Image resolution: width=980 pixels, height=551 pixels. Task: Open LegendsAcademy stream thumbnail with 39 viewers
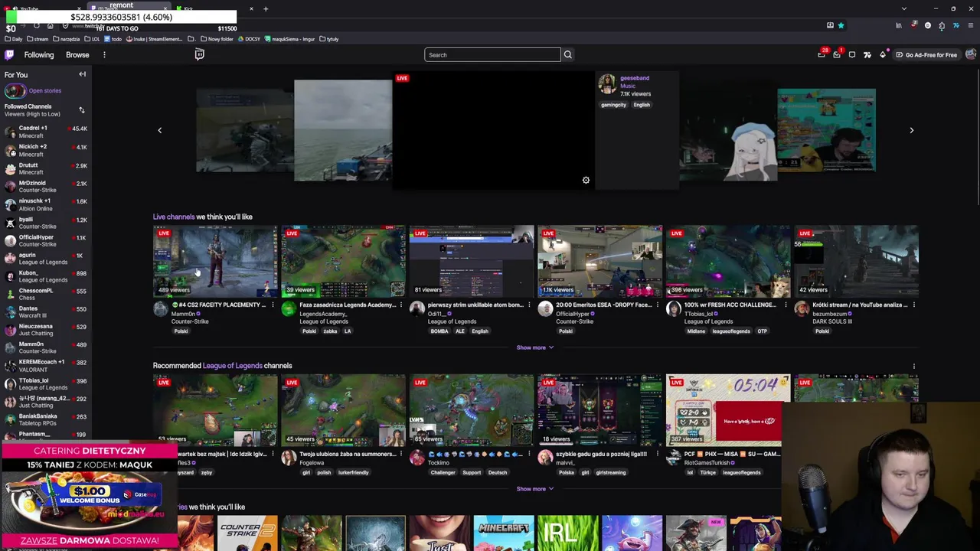(x=343, y=260)
